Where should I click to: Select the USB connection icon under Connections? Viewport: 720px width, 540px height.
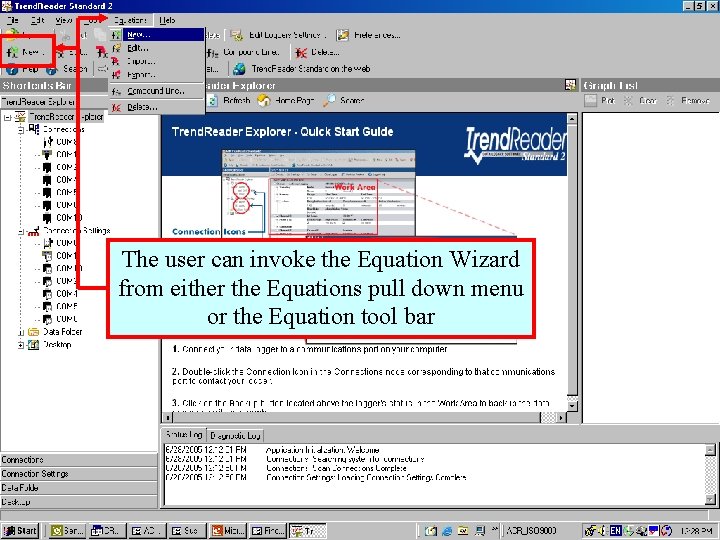pos(48,142)
